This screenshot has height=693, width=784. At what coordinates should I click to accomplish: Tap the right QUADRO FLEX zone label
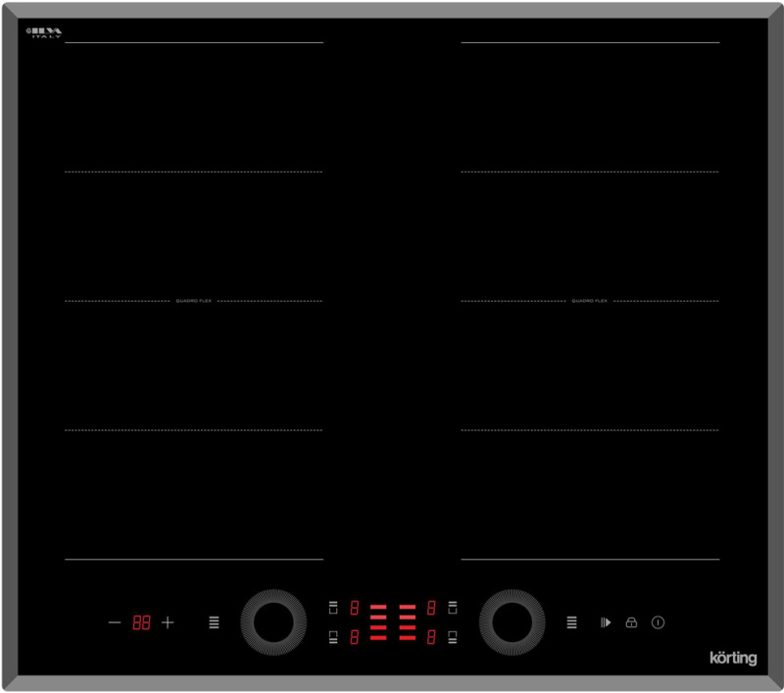590,300
